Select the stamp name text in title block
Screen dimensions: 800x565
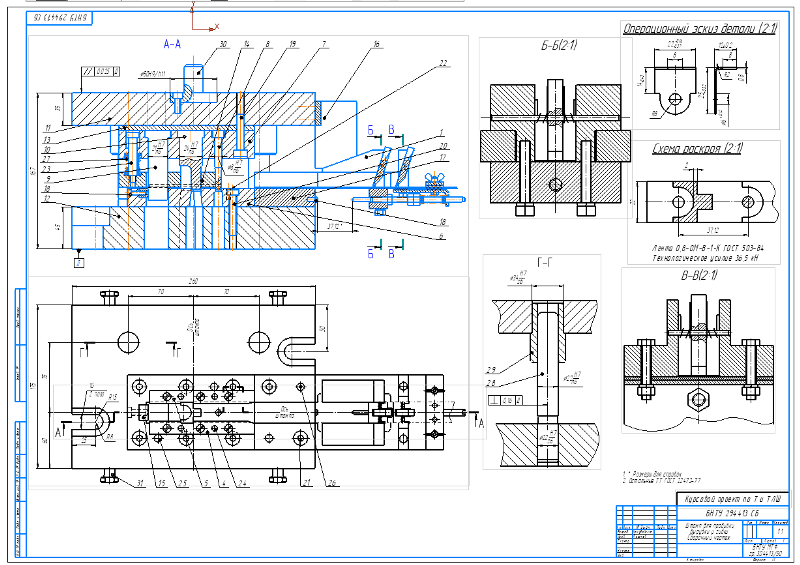(708, 531)
